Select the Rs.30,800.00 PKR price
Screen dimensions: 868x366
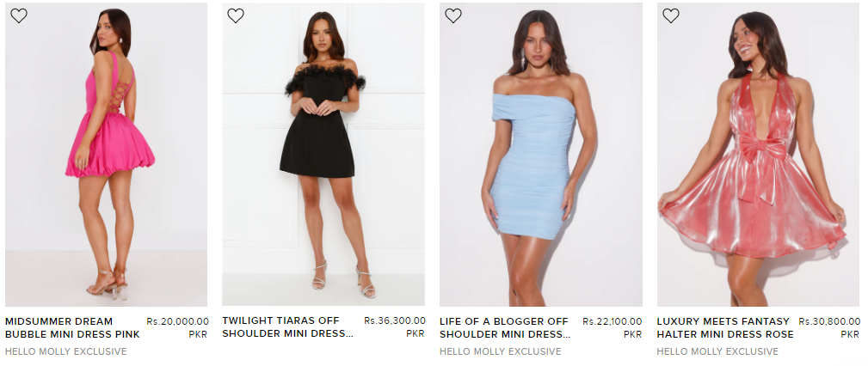830,328
